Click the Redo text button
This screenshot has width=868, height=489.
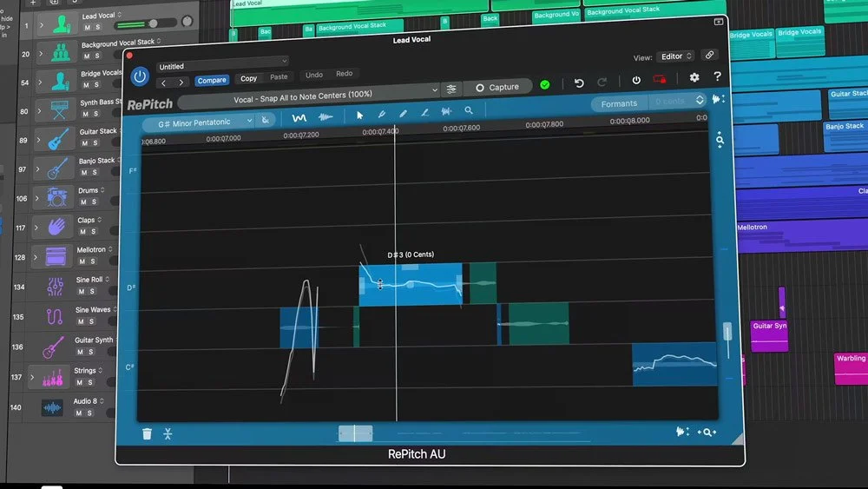pyautogui.click(x=344, y=74)
